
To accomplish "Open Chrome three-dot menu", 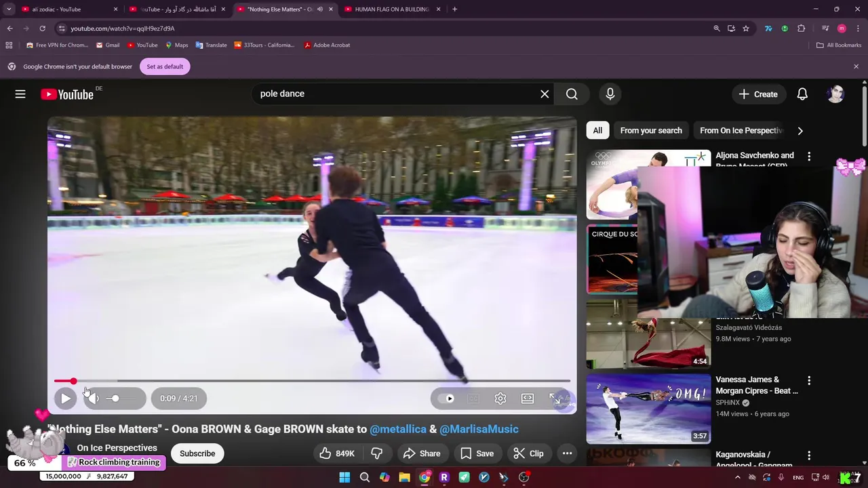I will [857, 28].
